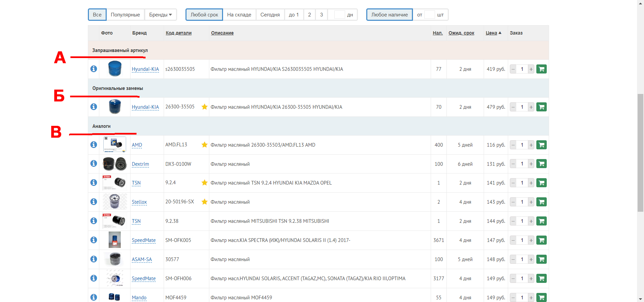Select the 'Любое наличие' filter tab
Image resolution: width=644 pixels, height=302 pixels.
tap(389, 15)
